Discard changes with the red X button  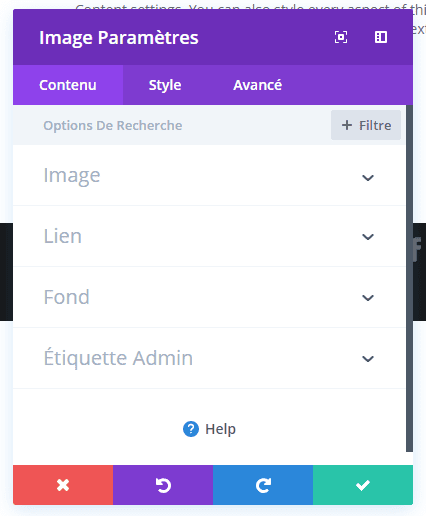click(63, 485)
